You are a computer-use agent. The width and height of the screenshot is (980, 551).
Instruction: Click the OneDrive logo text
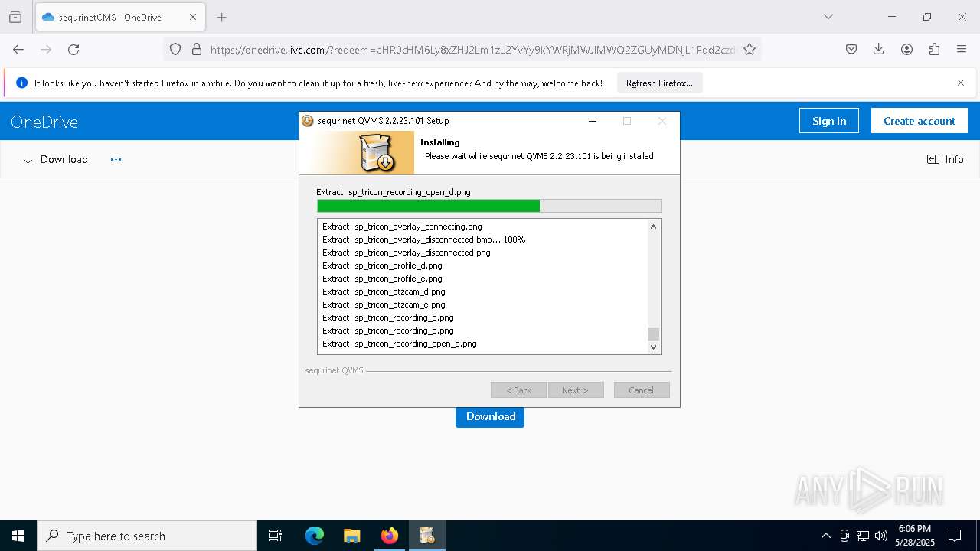(44, 122)
